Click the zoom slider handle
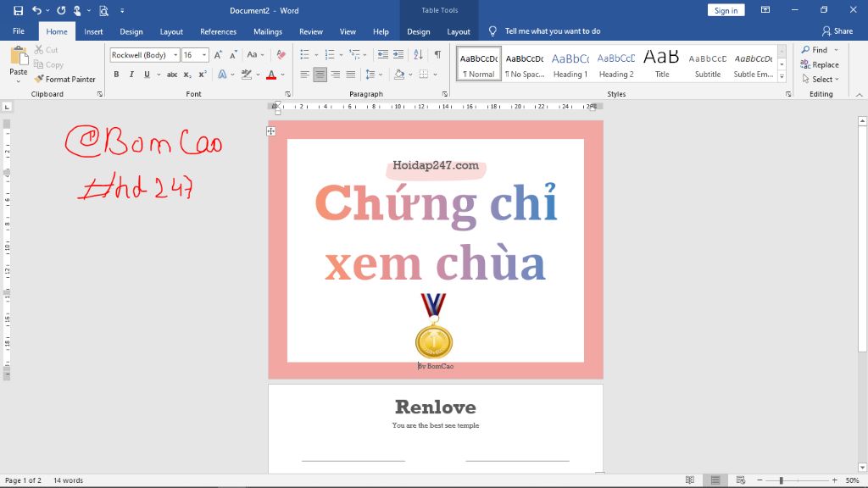 781,480
